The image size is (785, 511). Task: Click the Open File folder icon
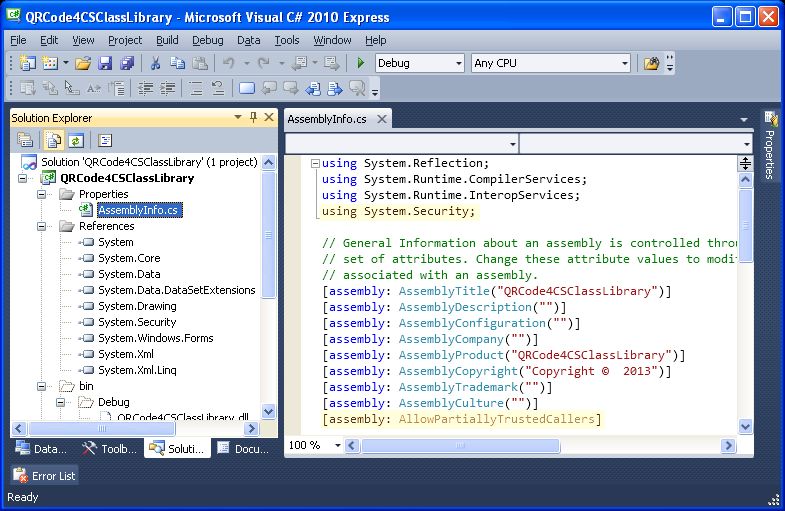[83, 63]
